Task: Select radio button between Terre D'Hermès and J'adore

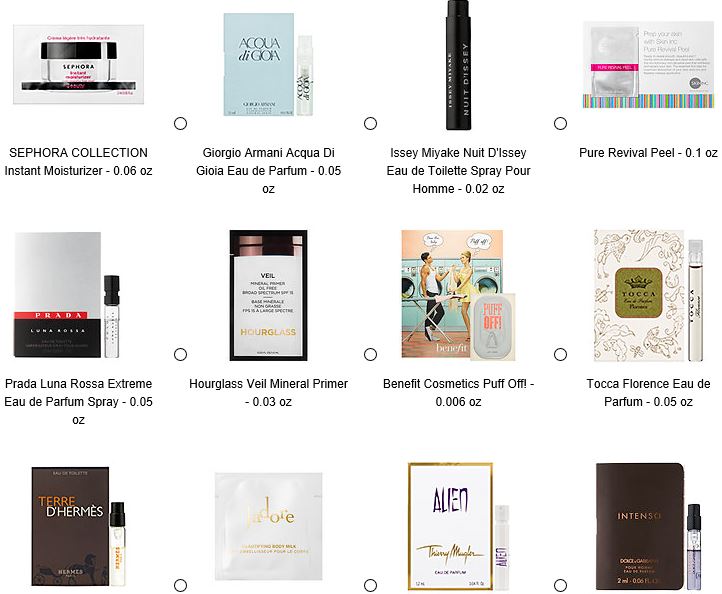Action: [180, 586]
